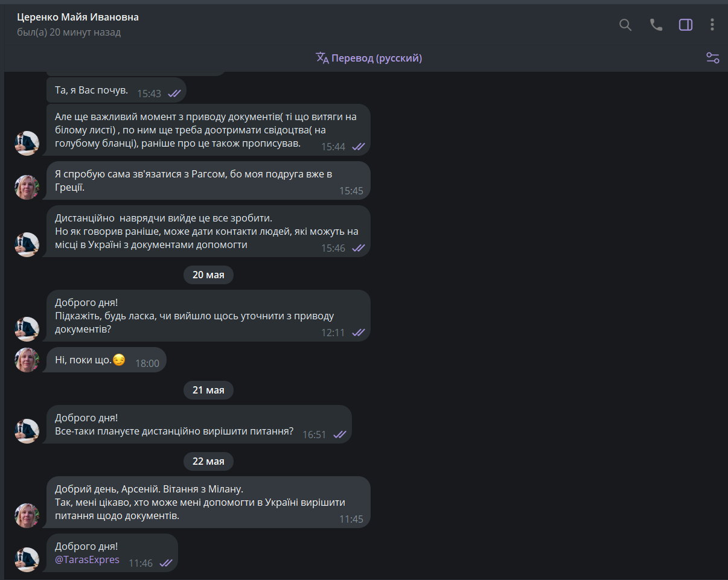Click man's avatar beside the 16:51 message
The width and height of the screenshot is (728, 580).
tap(27, 431)
